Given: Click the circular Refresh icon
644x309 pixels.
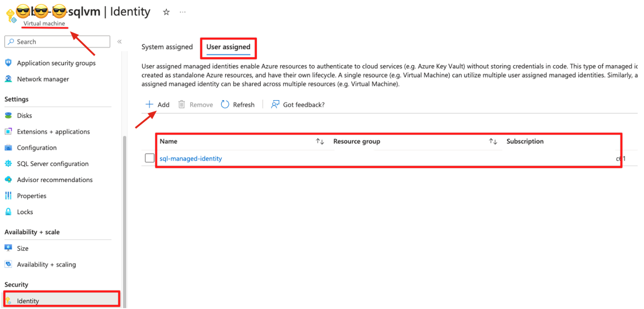Looking at the screenshot, I should pos(225,104).
